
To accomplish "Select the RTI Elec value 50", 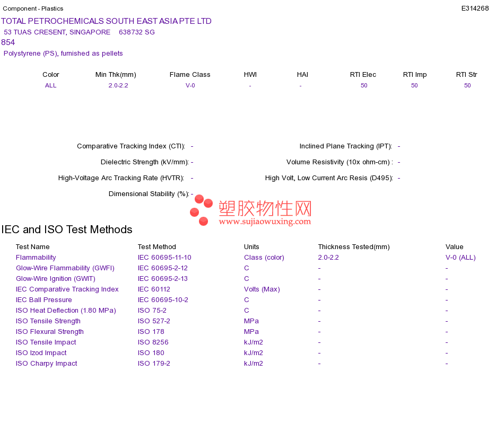I will pos(364,85).
